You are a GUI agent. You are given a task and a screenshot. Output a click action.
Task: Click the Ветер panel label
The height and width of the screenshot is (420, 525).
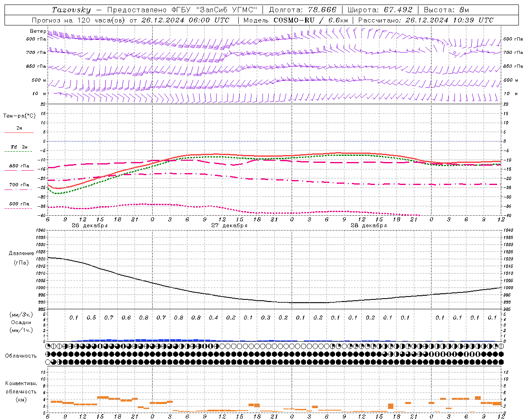pos(38,31)
